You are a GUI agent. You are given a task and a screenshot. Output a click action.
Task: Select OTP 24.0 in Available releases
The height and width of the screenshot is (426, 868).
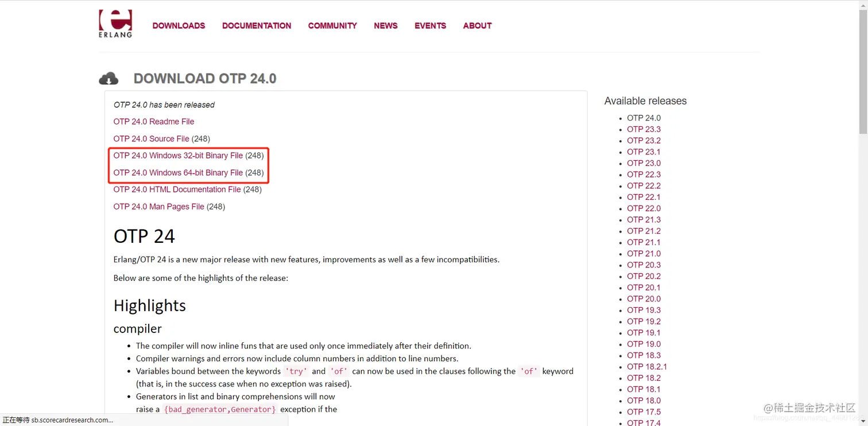coord(644,118)
